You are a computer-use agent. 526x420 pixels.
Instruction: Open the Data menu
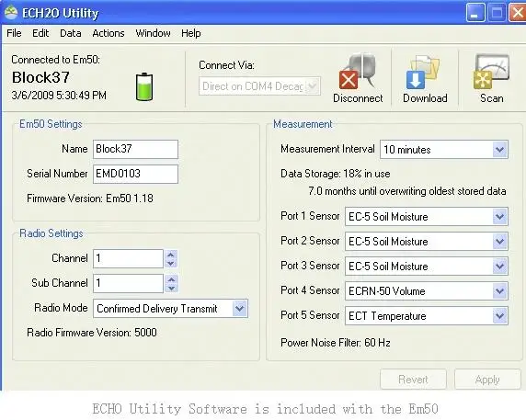(71, 33)
